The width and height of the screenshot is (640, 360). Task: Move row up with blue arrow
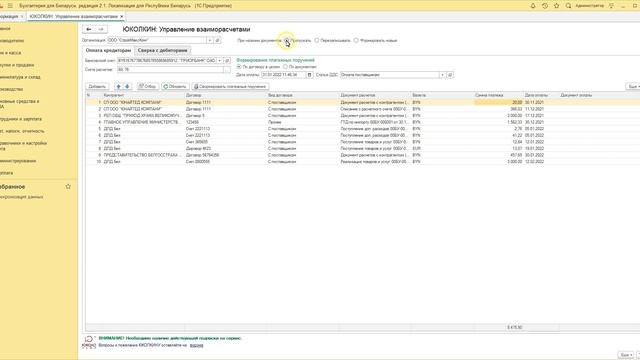tap(118, 87)
